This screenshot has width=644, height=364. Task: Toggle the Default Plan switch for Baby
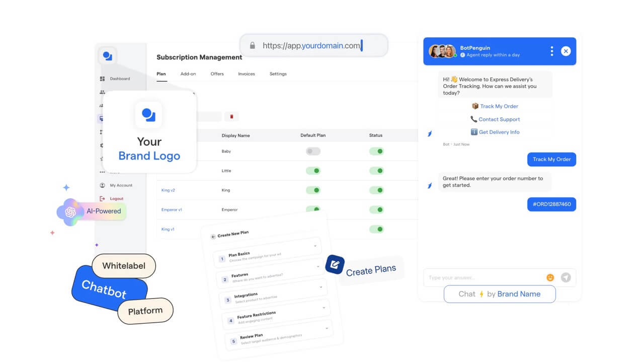coord(313,151)
